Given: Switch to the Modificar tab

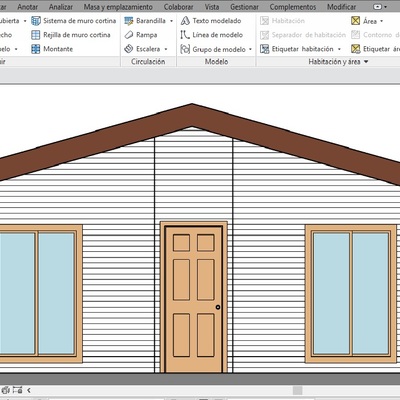Looking at the screenshot, I should pyautogui.click(x=341, y=7).
